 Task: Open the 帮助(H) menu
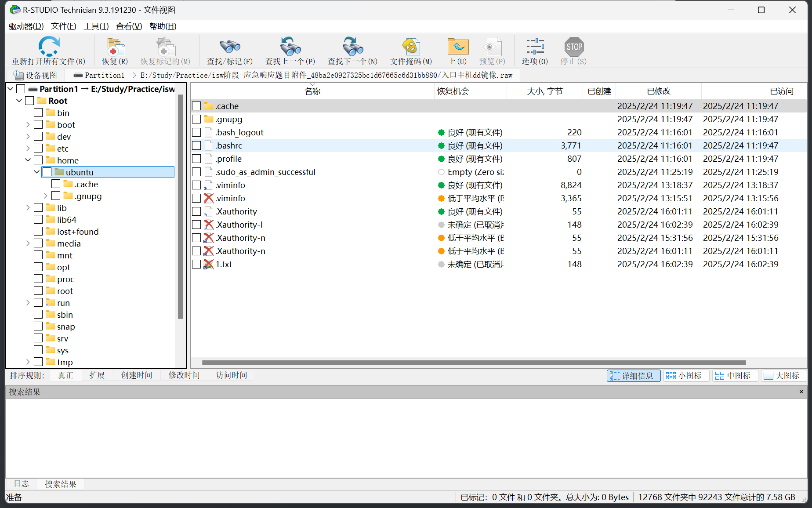163,26
